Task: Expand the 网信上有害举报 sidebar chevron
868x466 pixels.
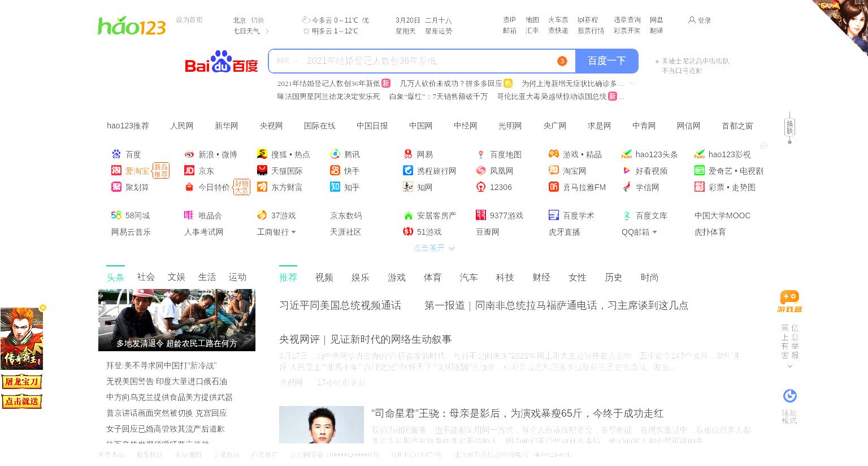Action: (790, 366)
